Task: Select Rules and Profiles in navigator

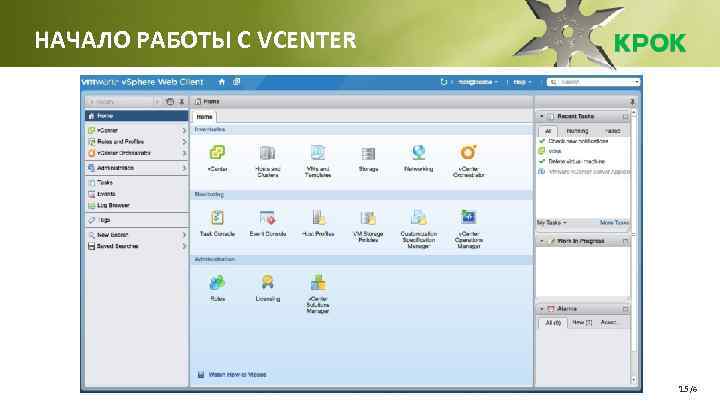Action: pos(136,142)
